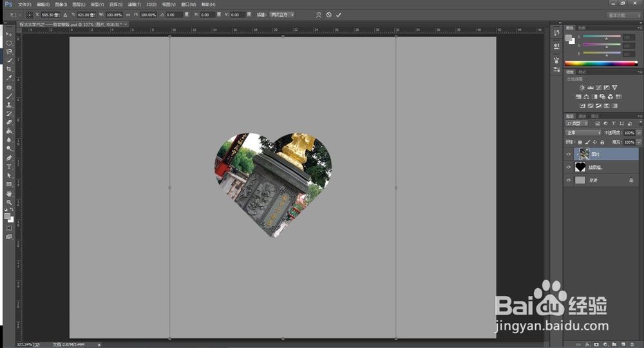644x348 pixels.
Task: Open interpolation 两次立方 dropdown
Action: pos(282,15)
